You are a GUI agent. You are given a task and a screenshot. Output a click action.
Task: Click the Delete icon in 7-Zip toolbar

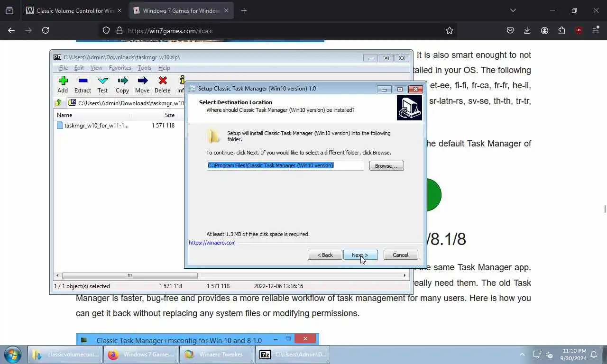(163, 80)
